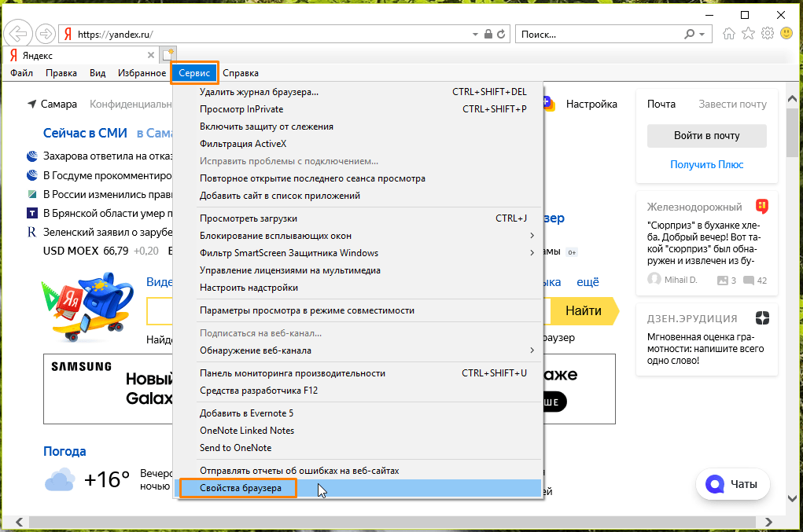
Task: Select Отправлять отчеты об ошибках на веб-сайтах
Action: pyautogui.click(x=358, y=471)
